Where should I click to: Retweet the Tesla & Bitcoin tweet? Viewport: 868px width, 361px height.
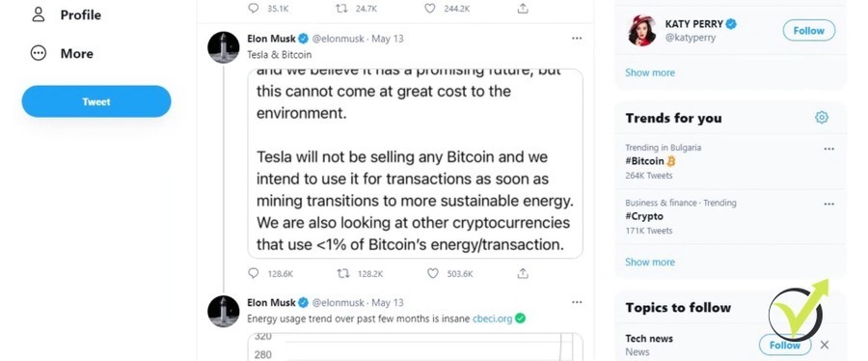pos(343,273)
